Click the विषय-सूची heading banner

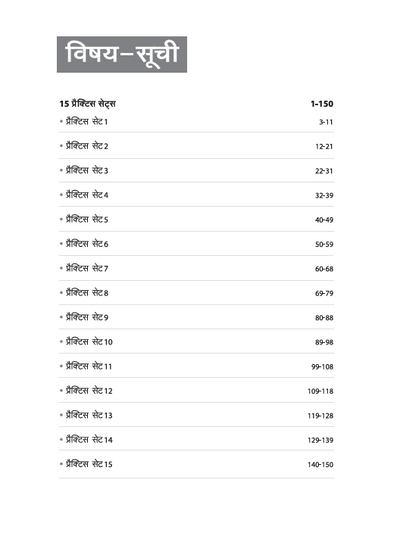(x=122, y=54)
